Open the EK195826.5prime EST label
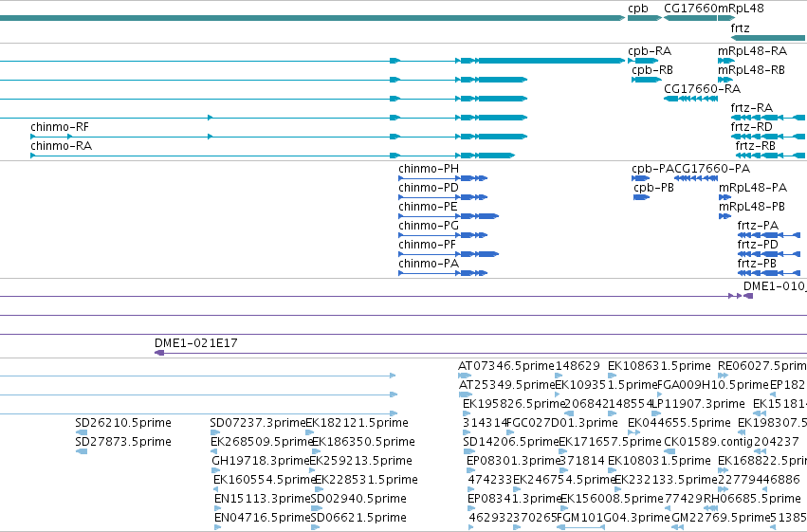The width and height of the screenshot is (807, 532). (514, 404)
